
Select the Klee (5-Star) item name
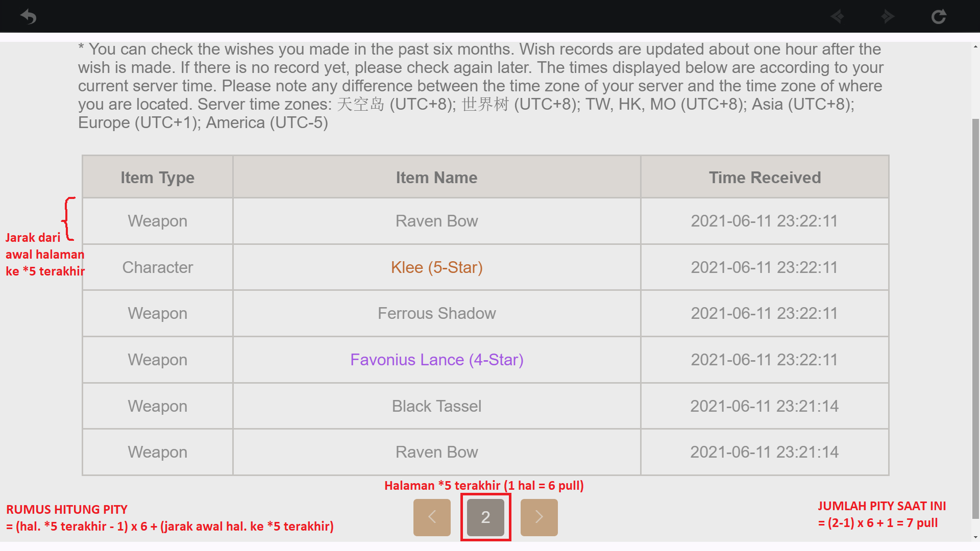pos(436,267)
